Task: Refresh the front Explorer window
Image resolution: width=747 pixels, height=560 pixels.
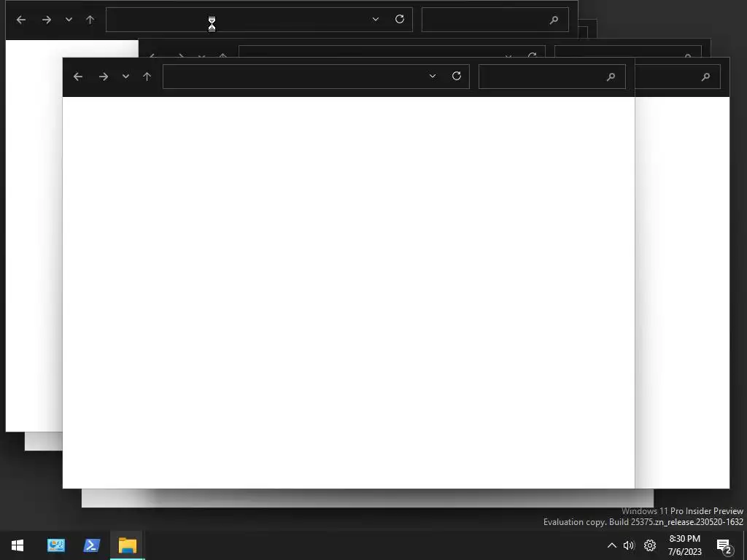Action: 457,76
